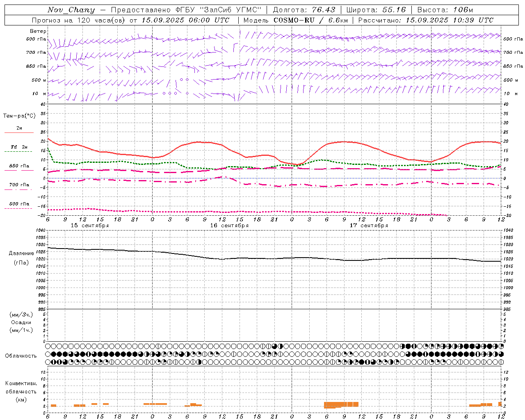This screenshot has height=420, width=525.
Task: Click the largest orange convective cloud bar
Action: 341,405
